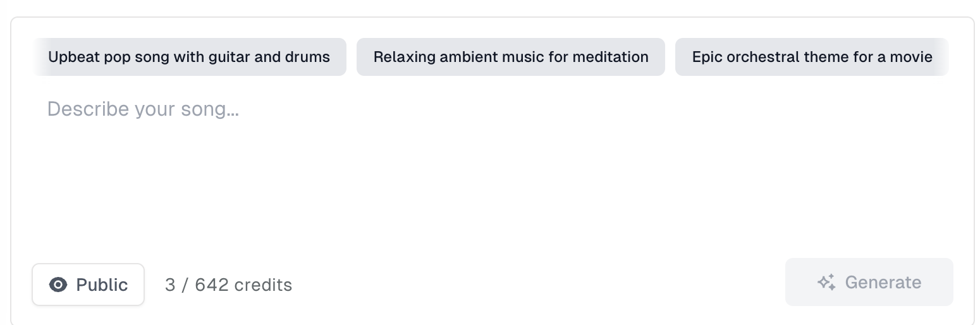Image resolution: width=980 pixels, height=325 pixels.
Task: Select the "Upbeat pop song" suggestion chip
Action: click(x=189, y=57)
